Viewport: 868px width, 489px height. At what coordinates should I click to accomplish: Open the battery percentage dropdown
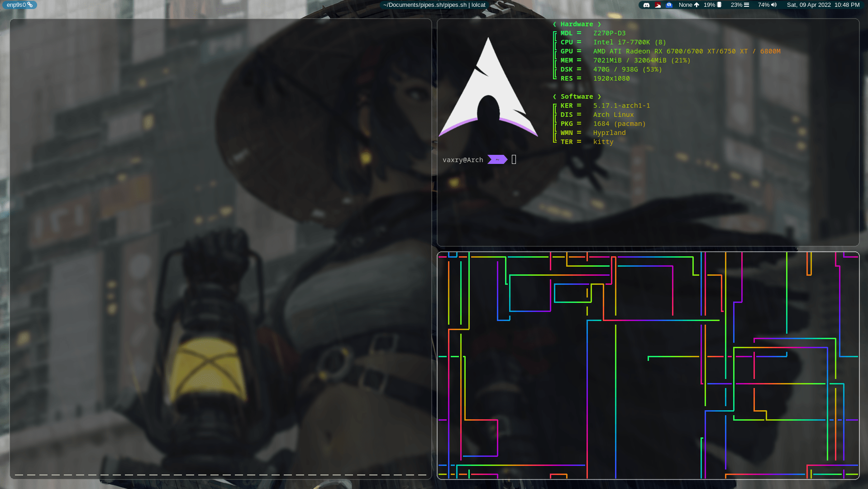click(x=709, y=5)
